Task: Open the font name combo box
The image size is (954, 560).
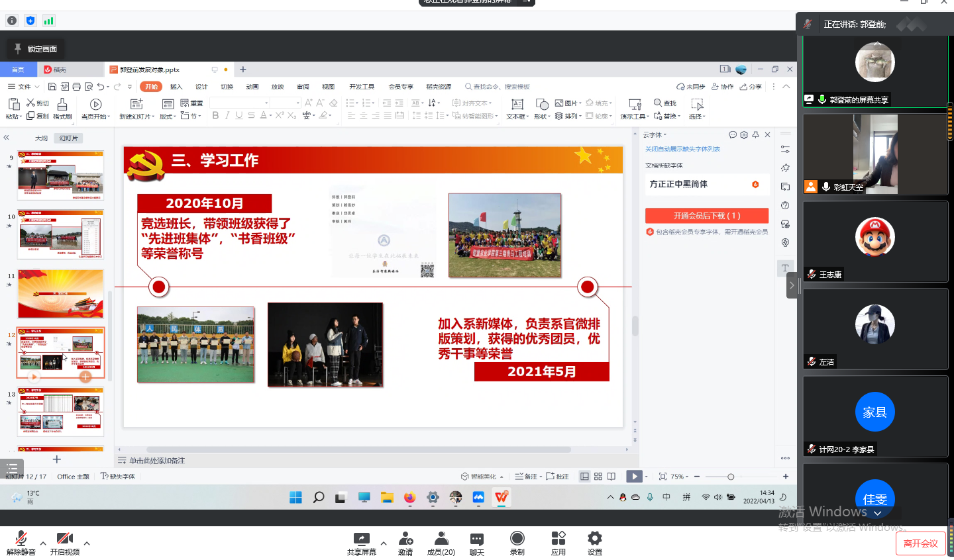Action: click(x=240, y=103)
